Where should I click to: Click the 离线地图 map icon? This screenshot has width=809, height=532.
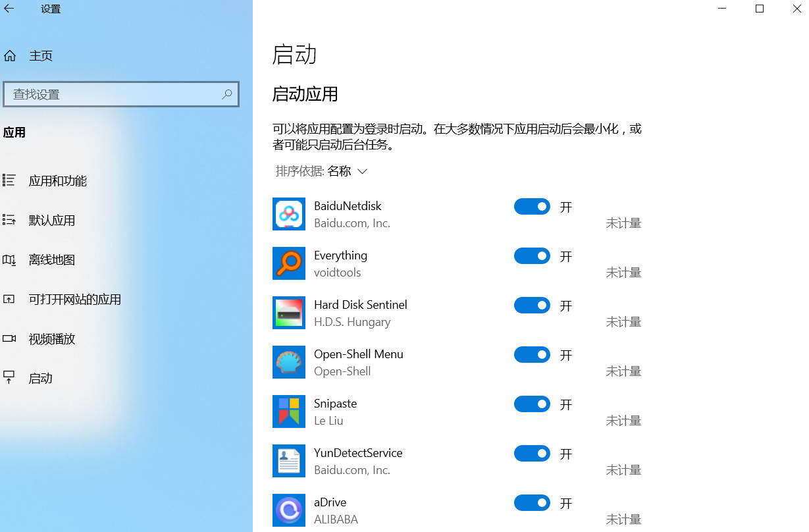[9, 259]
